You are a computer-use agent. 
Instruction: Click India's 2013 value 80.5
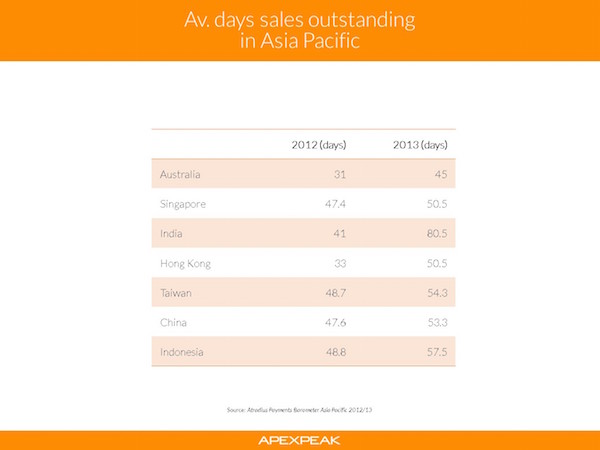coord(437,233)
